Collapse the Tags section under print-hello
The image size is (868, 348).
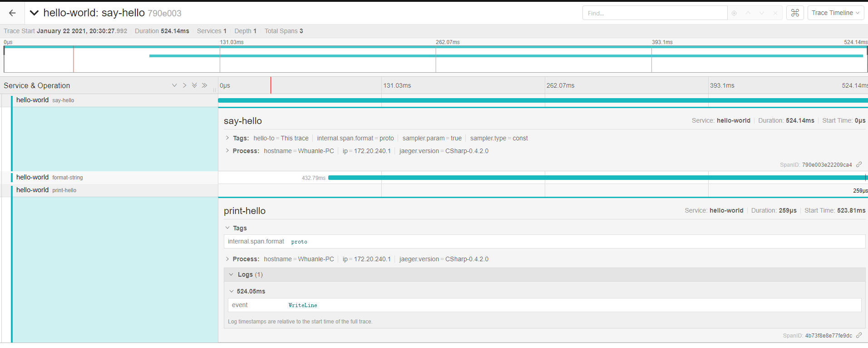[x=227, y=228]
